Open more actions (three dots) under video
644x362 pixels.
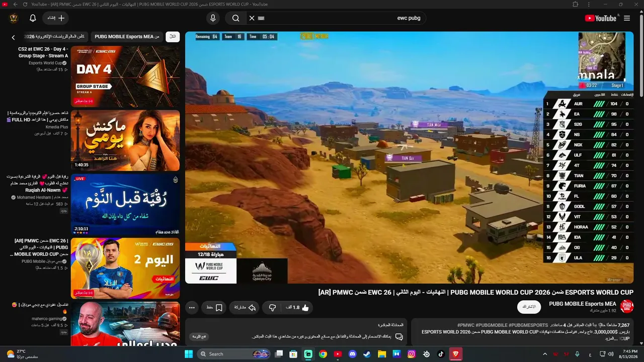(192, 307)
